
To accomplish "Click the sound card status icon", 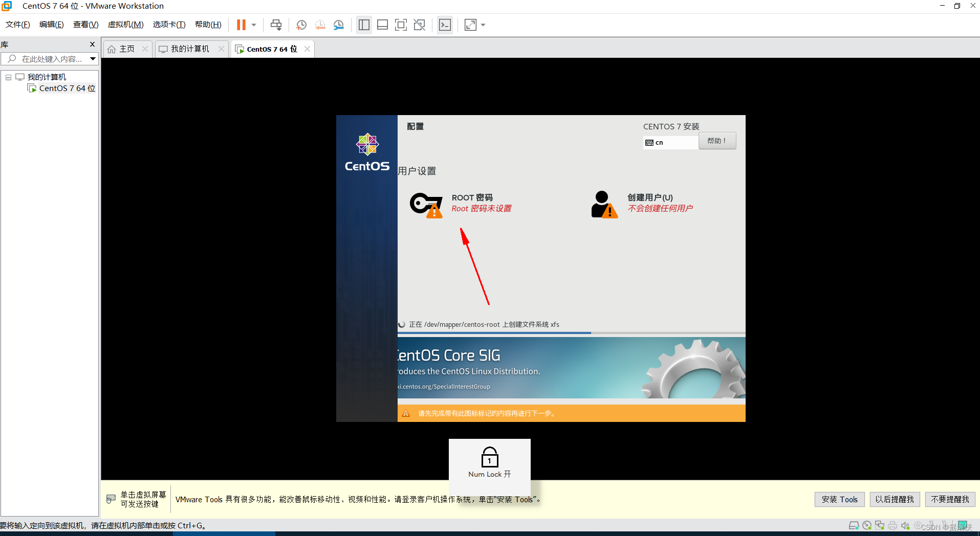I will 905,526.
